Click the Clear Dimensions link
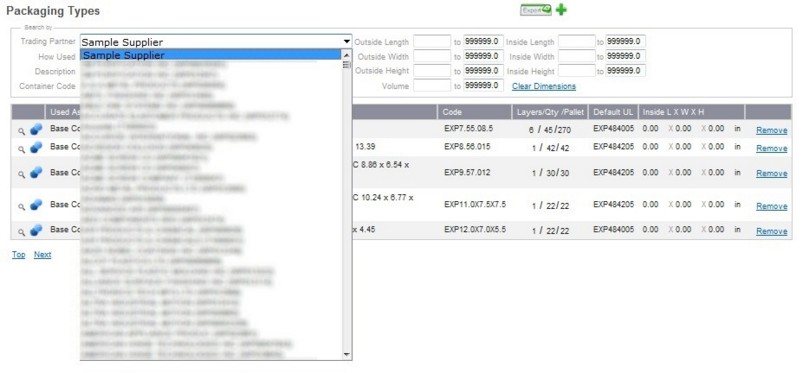The image size is (803, 373). point(544,86)
